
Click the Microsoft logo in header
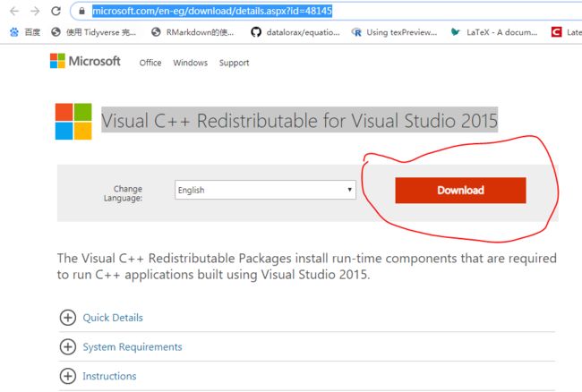point(85,61)
